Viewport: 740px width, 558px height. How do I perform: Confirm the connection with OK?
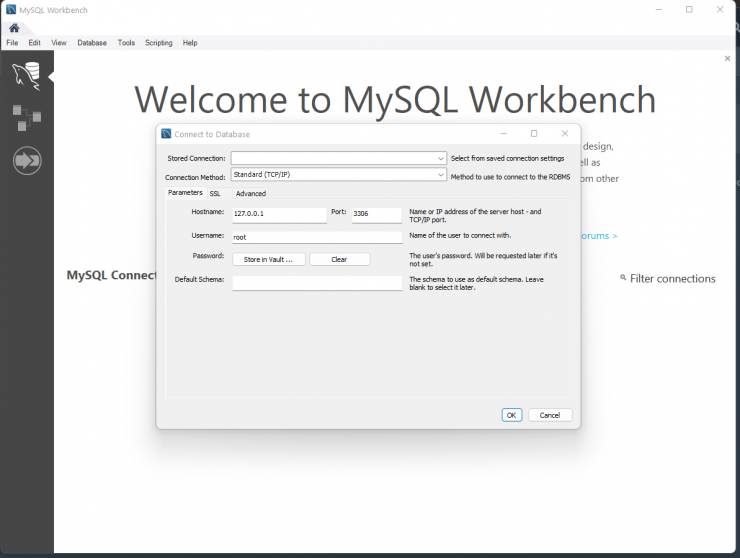512,415
